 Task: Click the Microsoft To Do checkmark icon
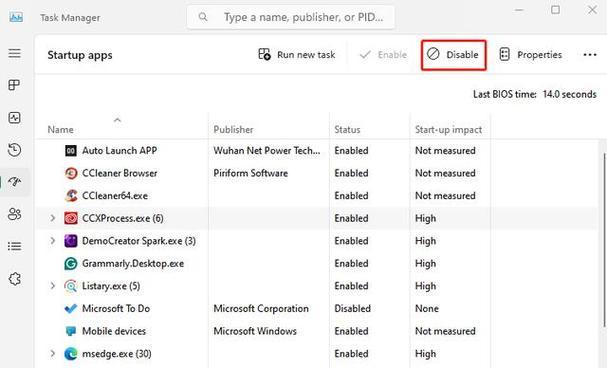coord(70,308)
